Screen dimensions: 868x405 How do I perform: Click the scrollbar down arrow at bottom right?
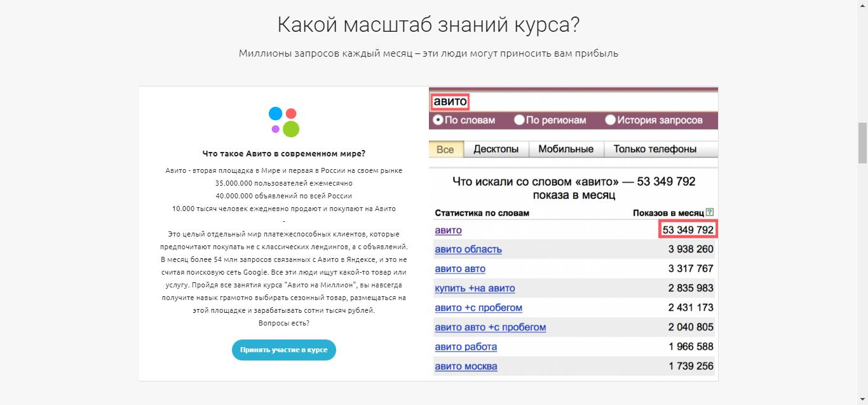pos(863,400)
